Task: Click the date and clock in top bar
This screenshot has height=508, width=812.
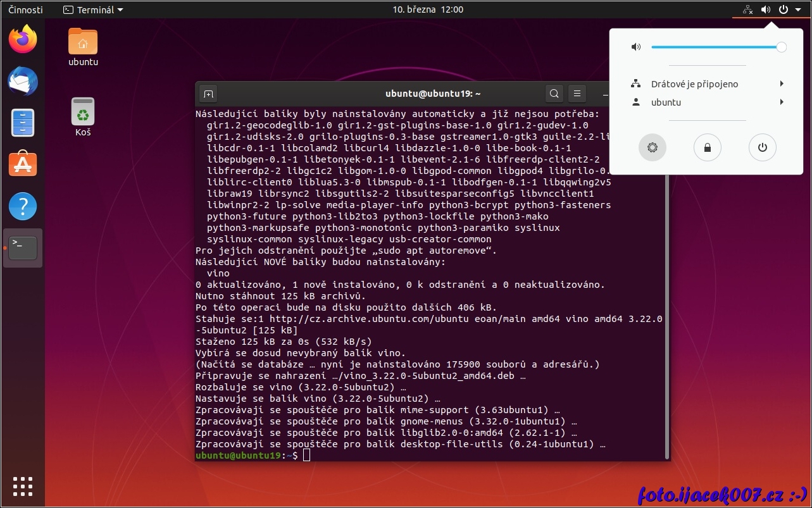Action: (x=428, y=9)
